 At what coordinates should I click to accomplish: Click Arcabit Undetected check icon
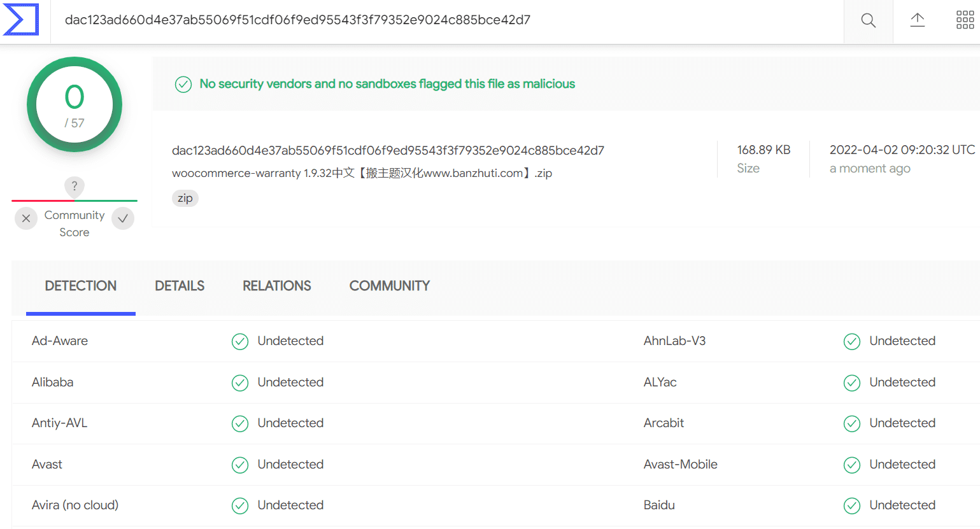tap(852, 423)
